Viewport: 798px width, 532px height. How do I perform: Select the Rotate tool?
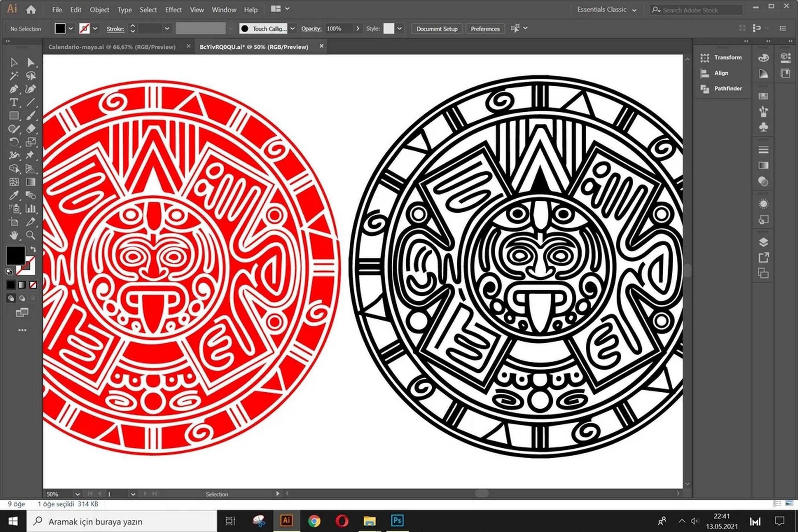[x=14, y=142]
